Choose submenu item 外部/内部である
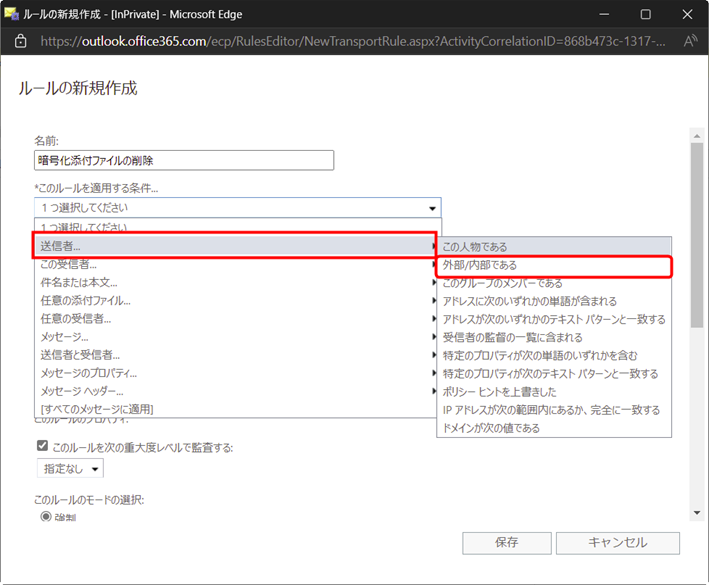This screenshot has height=585, width=709. coord(554,265)
